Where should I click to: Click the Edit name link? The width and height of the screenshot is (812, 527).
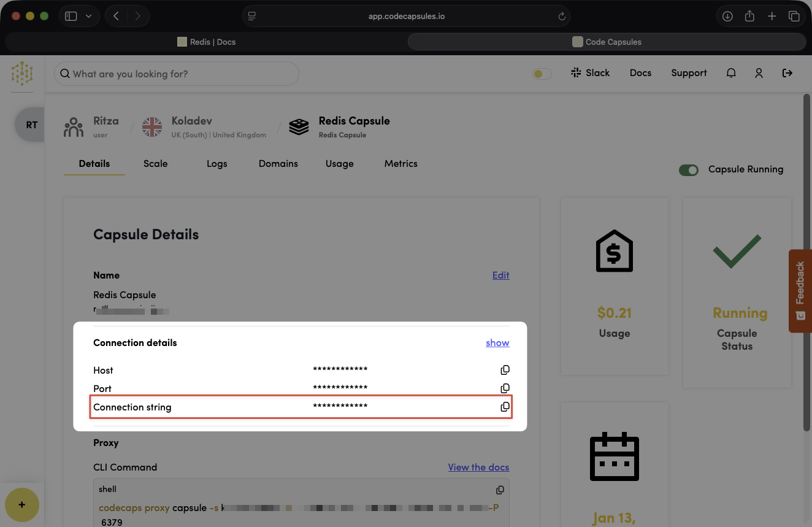tap(500, 275)
